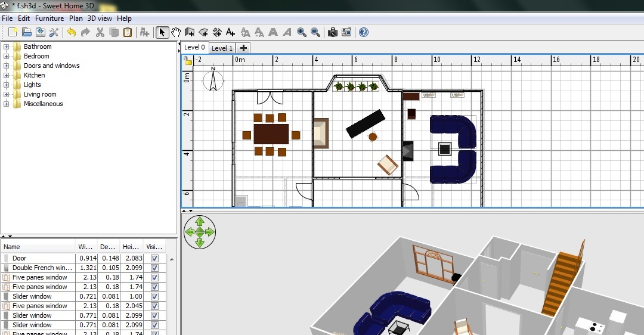Image resolution: width=644 pixels, height=335 pixels.
Task: Sort by the De... depth column header
Action: pos(109,247)
